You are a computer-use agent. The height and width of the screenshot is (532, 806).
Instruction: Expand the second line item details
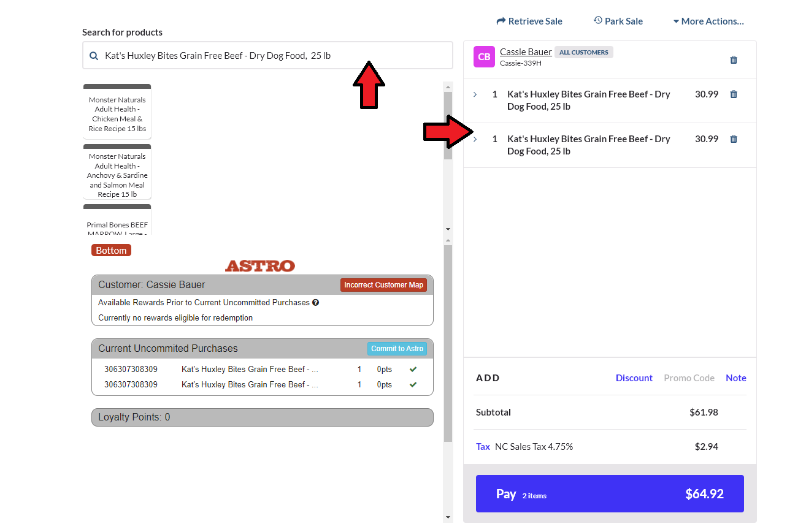475,139
